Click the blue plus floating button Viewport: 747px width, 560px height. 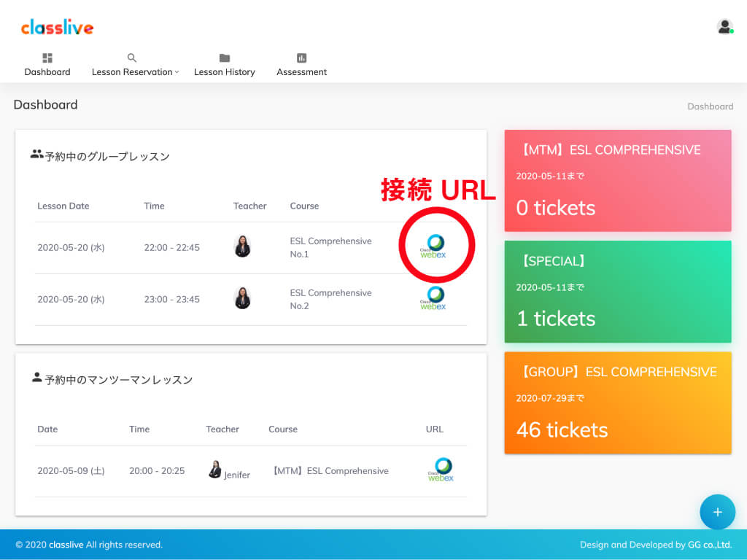tap(718, 512)
